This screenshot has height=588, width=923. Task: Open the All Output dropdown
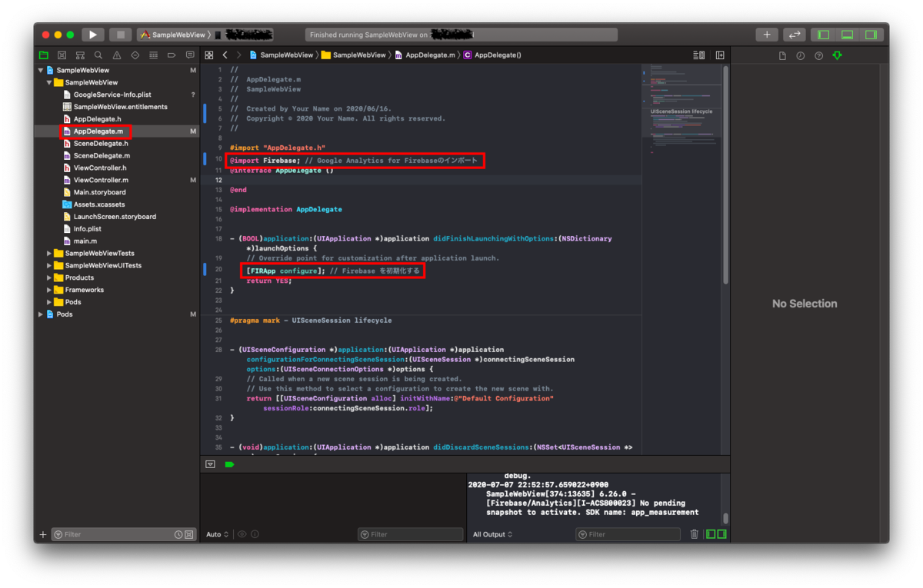point(492,534)
